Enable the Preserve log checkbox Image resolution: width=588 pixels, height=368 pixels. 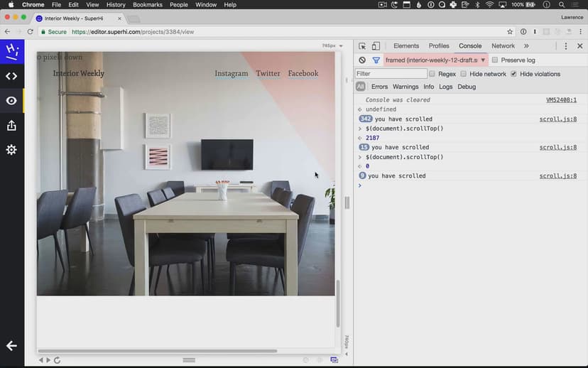(495, 60)
